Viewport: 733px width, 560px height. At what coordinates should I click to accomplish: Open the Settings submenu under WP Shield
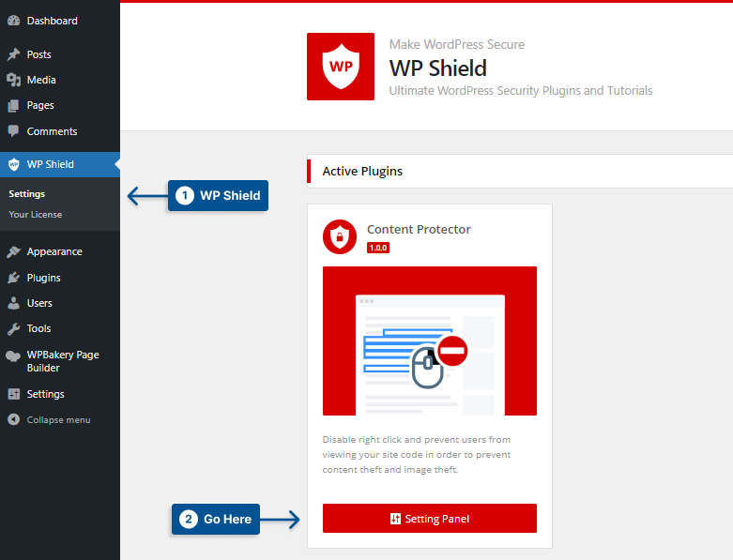27,194
